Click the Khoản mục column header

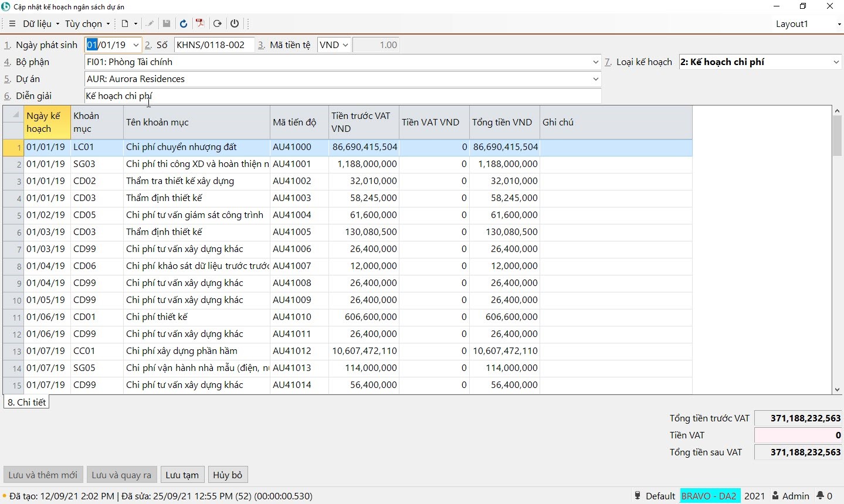(x=97, y=122)
